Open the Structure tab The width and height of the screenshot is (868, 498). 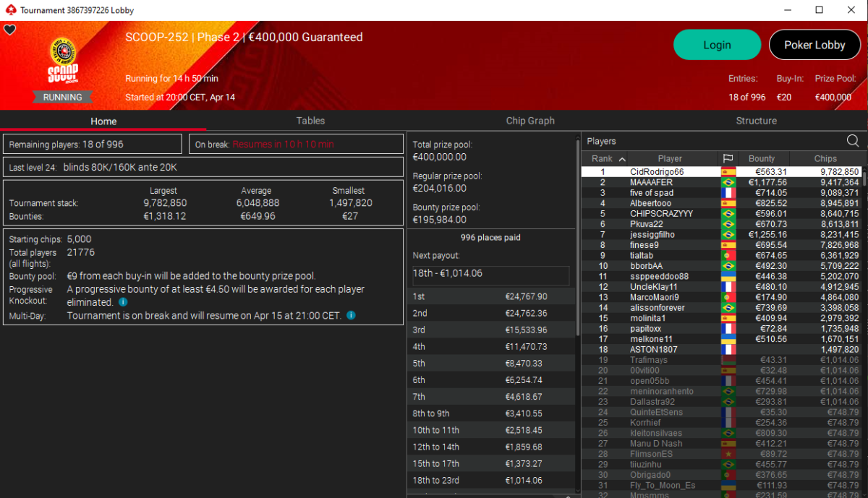click(756, 121)
